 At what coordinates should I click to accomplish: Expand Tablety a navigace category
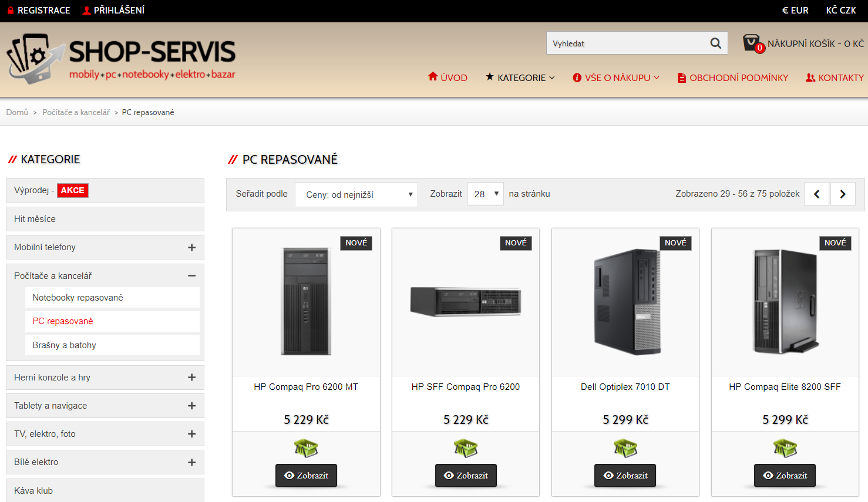pos(191,406)
